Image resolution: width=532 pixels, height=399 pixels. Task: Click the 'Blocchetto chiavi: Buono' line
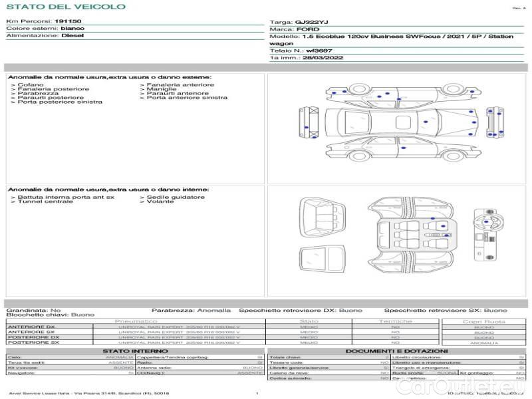click(51, 315)
